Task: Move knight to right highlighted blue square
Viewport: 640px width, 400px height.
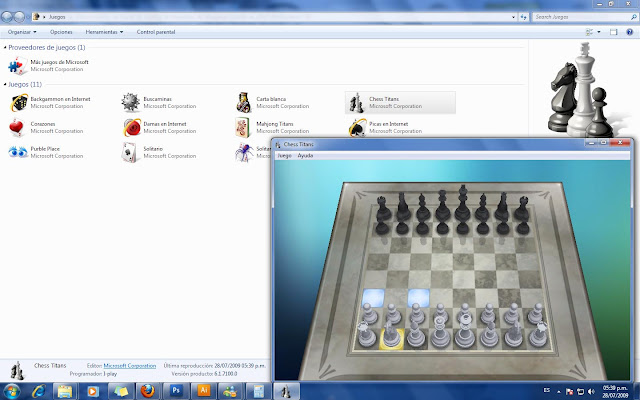Action: click(x=418, y=298)
